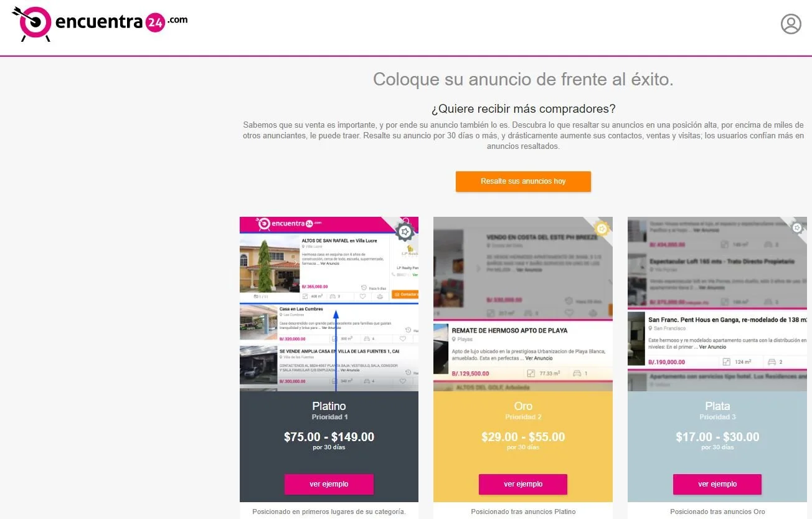Viewport: 812px width, 519px height.
Task: Open the Oro listing preview image
Action: pos(523,304)
